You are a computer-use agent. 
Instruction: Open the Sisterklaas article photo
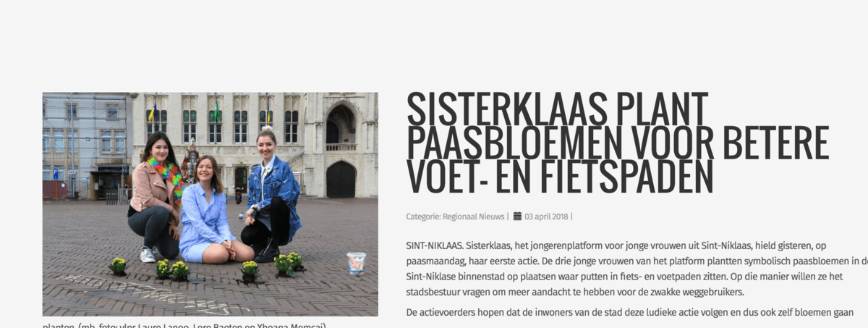point(210,204)
